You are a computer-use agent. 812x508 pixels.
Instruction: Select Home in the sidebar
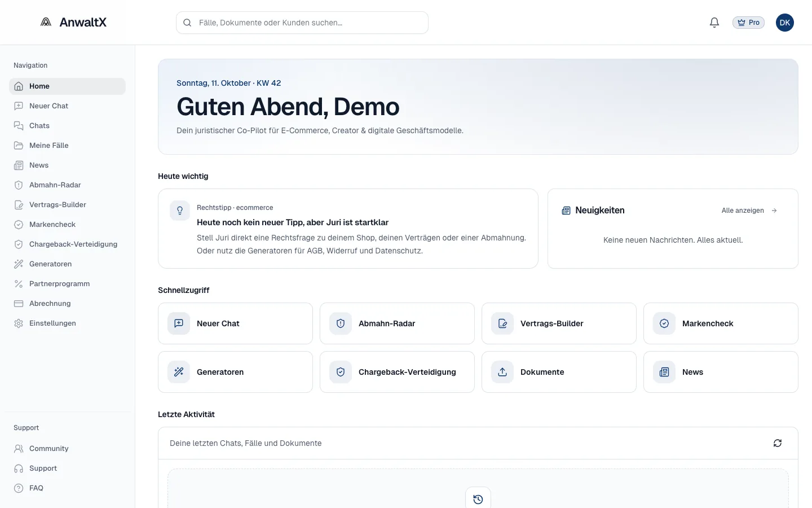(x=67, y=86)
